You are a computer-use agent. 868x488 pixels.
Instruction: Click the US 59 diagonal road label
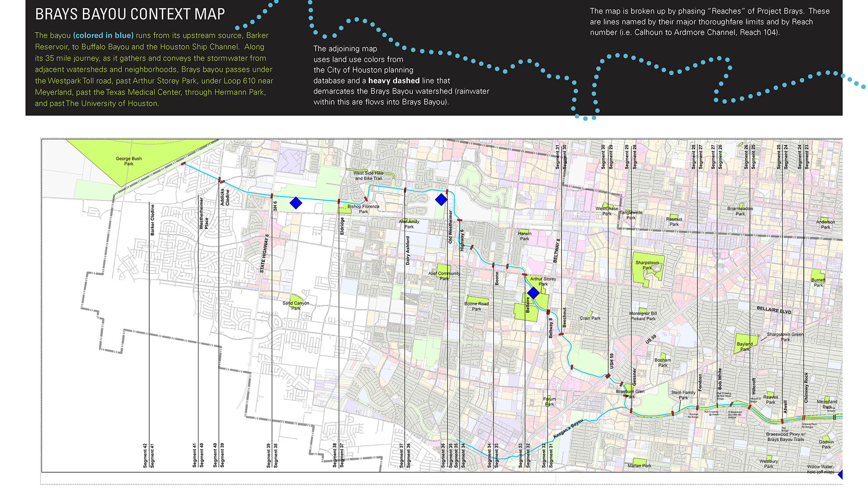(x=651, y=339)
